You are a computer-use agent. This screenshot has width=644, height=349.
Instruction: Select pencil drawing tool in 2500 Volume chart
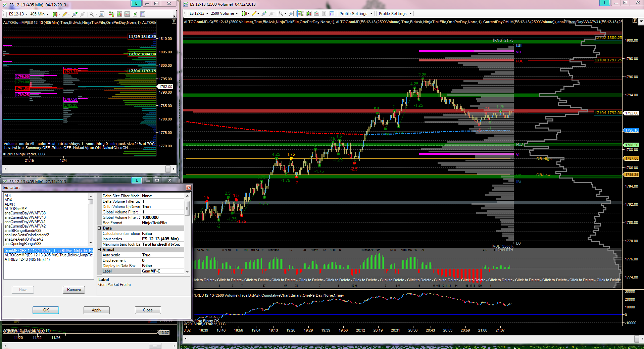click(254, 13)
